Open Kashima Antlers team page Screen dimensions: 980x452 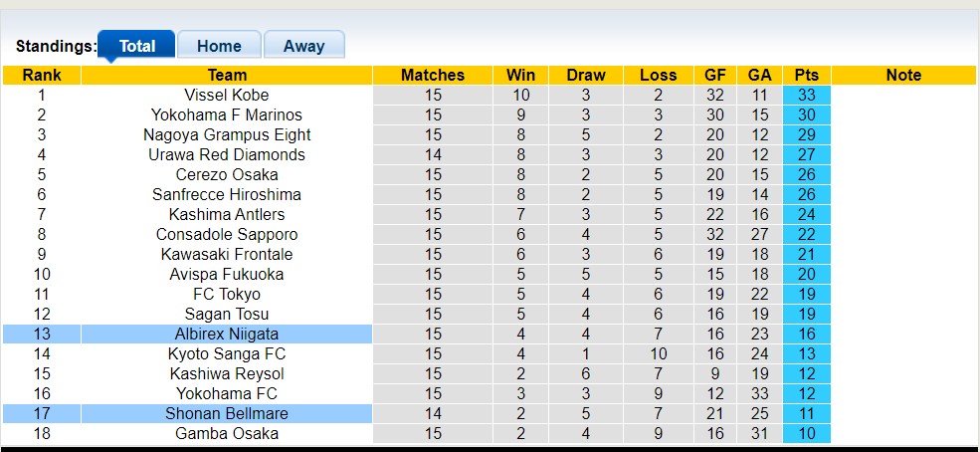pyautogui.click(x=227, y=215)
